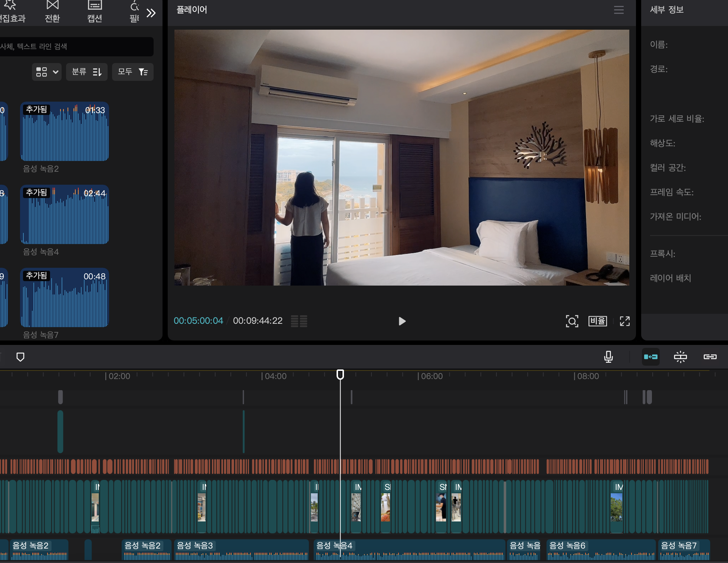Click the media search field

coord(74,47)
